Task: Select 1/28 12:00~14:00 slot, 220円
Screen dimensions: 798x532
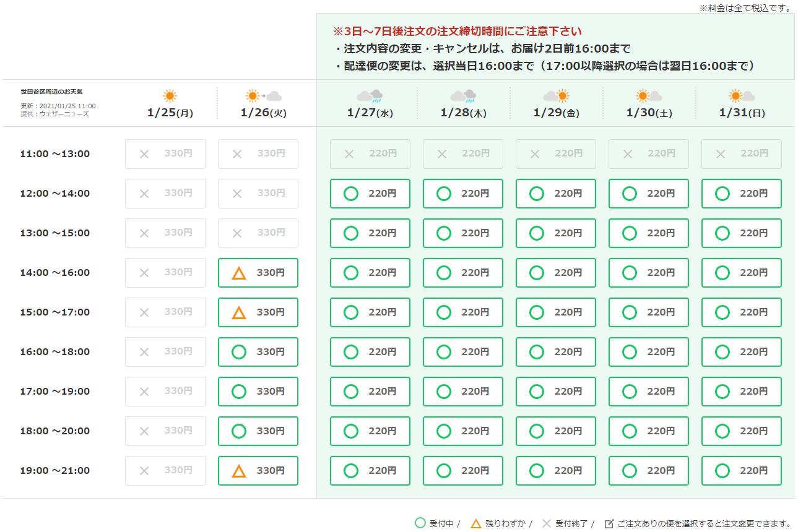Action: coord(463,194)
